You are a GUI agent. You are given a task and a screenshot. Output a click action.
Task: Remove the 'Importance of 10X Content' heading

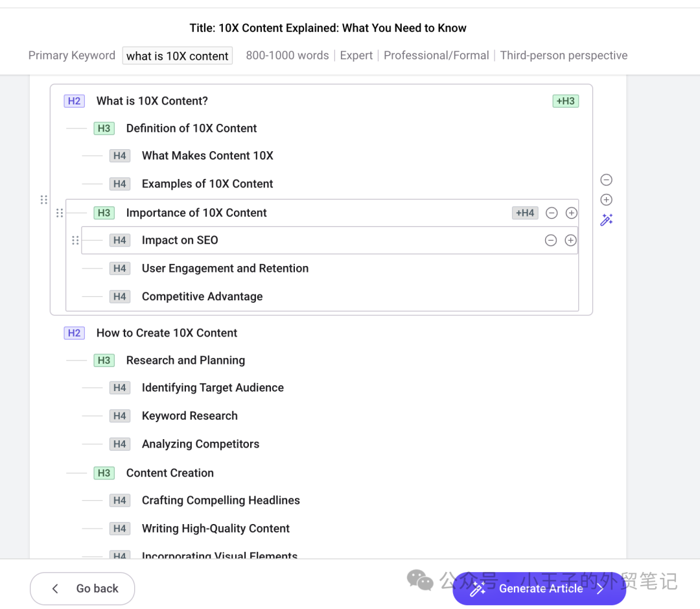pyautogui.click(x=552, y=213)
